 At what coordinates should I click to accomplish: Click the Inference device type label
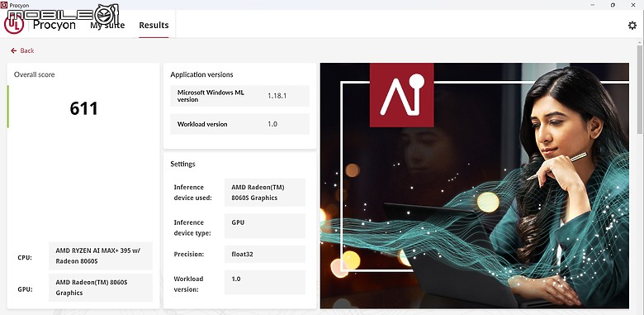coord(192,228)
